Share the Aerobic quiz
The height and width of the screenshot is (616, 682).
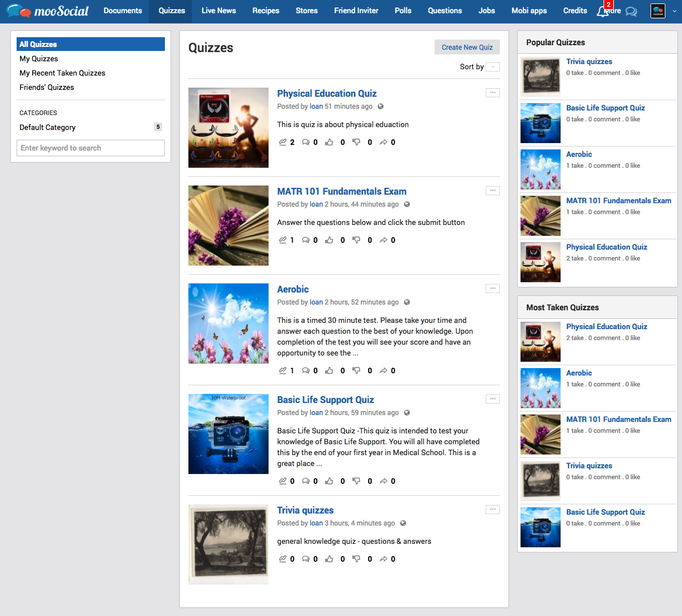click(383, 370)
